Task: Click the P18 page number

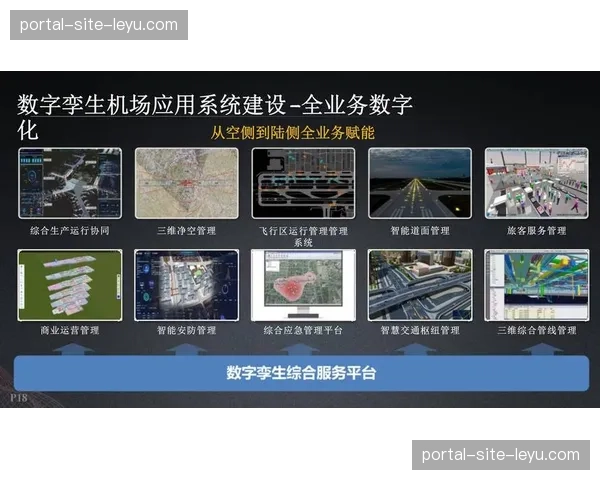Action: pyautogui.click(x=19, y=398)
